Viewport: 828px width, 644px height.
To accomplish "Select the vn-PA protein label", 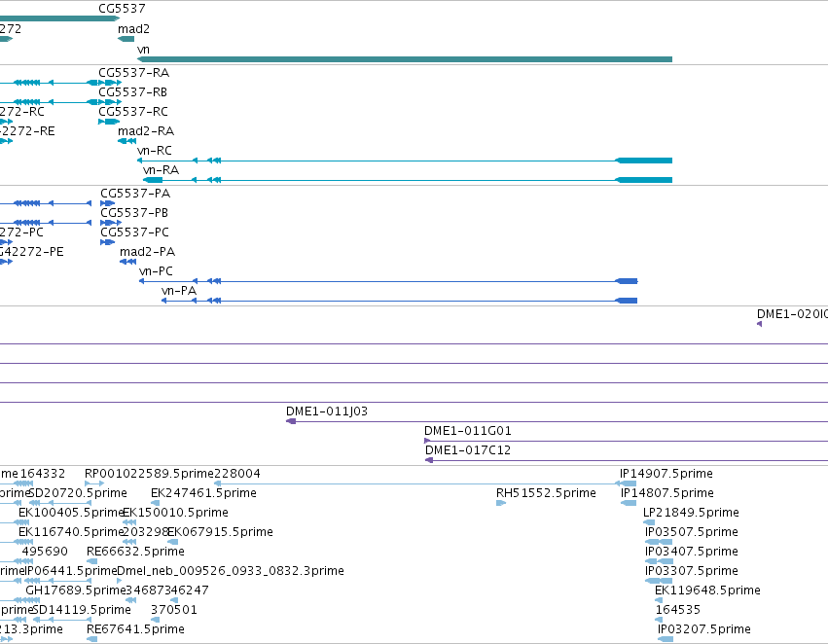I will point(179,292).
